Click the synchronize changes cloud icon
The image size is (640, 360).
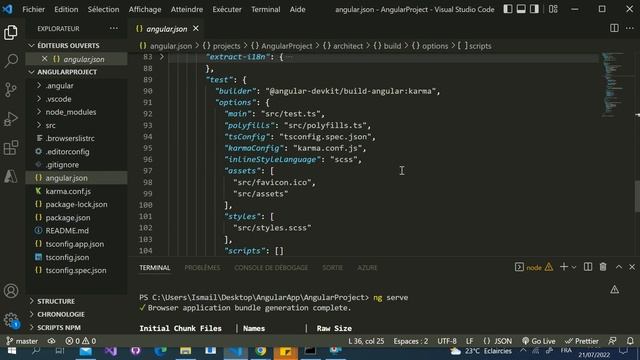[x=51, y=341]
